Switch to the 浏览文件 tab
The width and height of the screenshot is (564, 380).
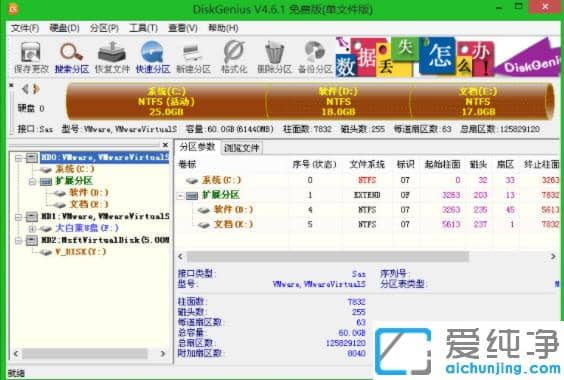pos(241,148)
